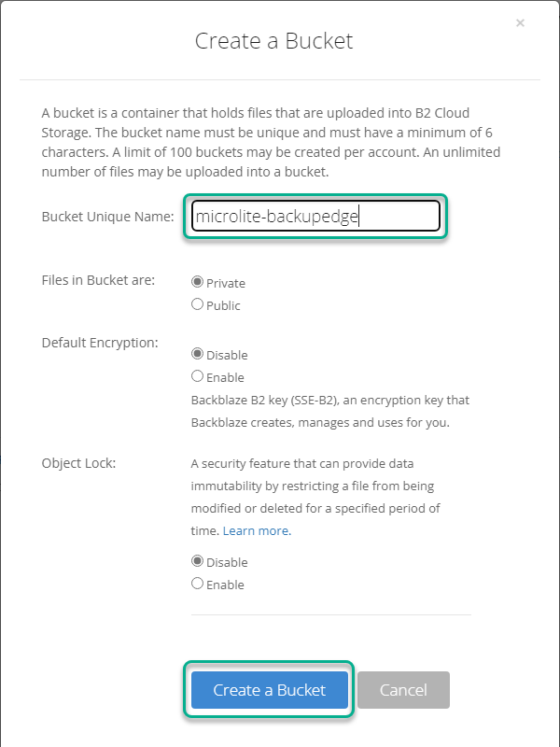Click the data immutability description text
560x747 pixels.
click(315, 497)
